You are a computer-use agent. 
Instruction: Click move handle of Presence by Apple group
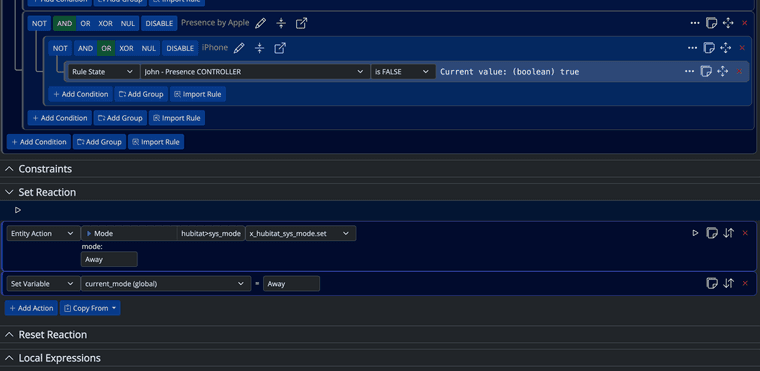click(x=728, y=23)
